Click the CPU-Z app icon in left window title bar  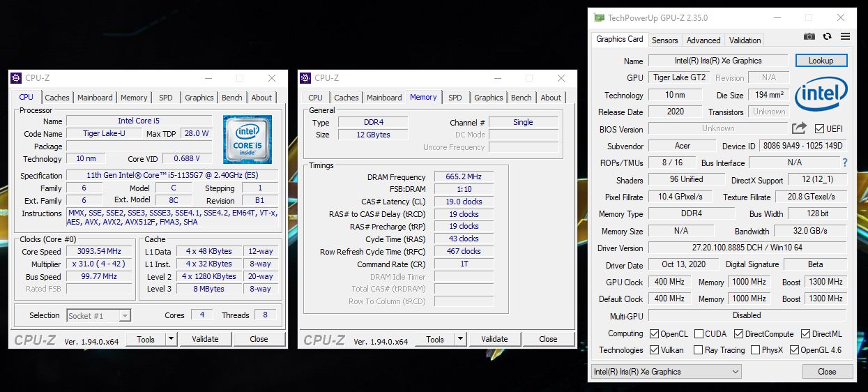tap(16, 78)
